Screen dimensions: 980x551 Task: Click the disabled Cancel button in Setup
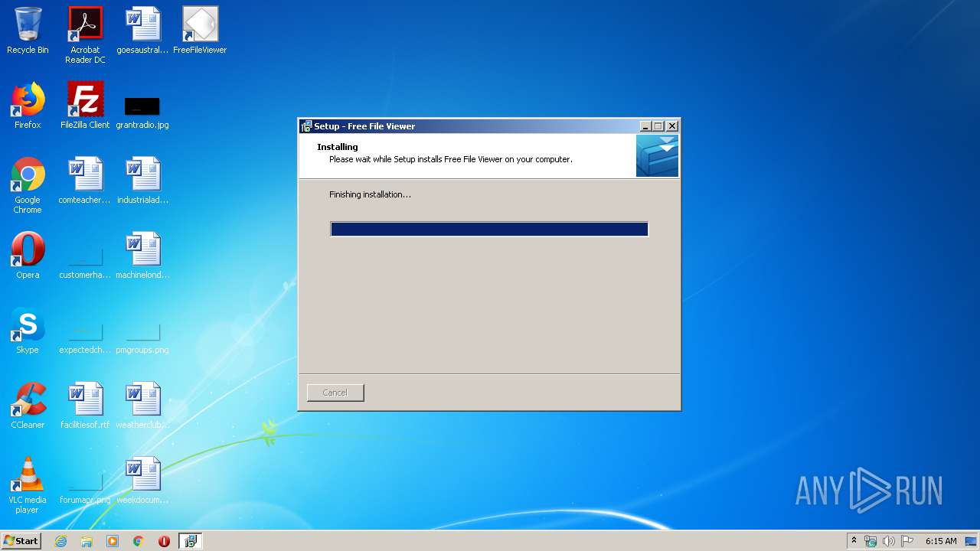pos(335,393)
